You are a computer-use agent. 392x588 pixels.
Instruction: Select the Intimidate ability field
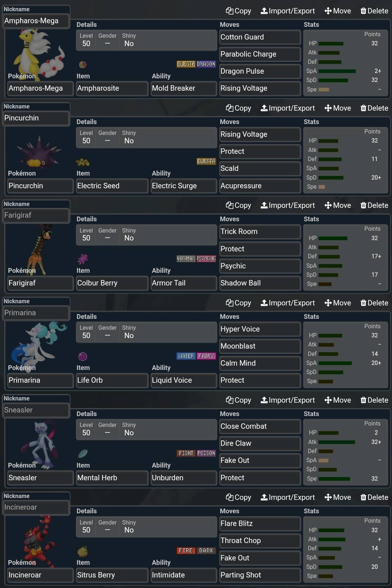coord(183,575)
